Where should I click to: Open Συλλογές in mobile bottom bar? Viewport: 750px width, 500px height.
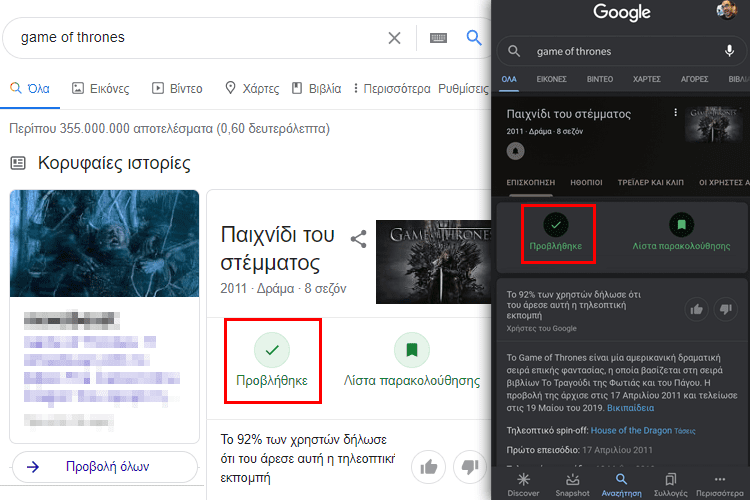[x=671, y=485]
